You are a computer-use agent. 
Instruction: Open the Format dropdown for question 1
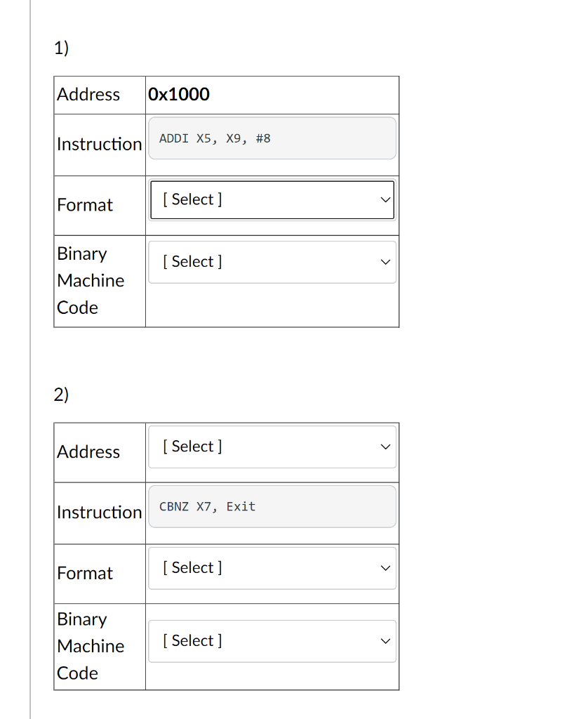click(272, 199)
